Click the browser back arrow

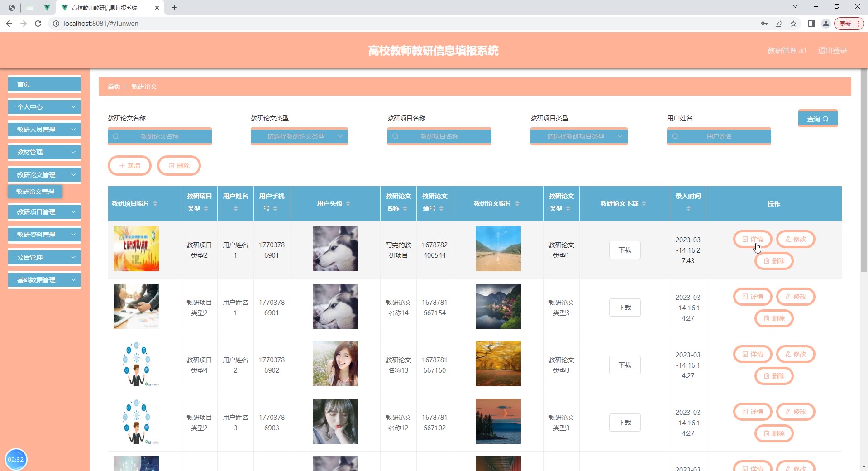(9, 24)
